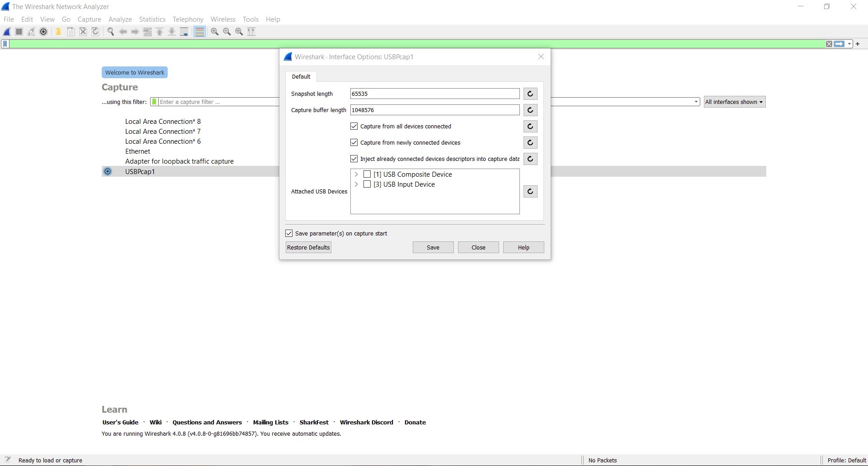Toggle Inject already connected devices descriptors
Screen dimensions: 868x466
coord(354,159)
